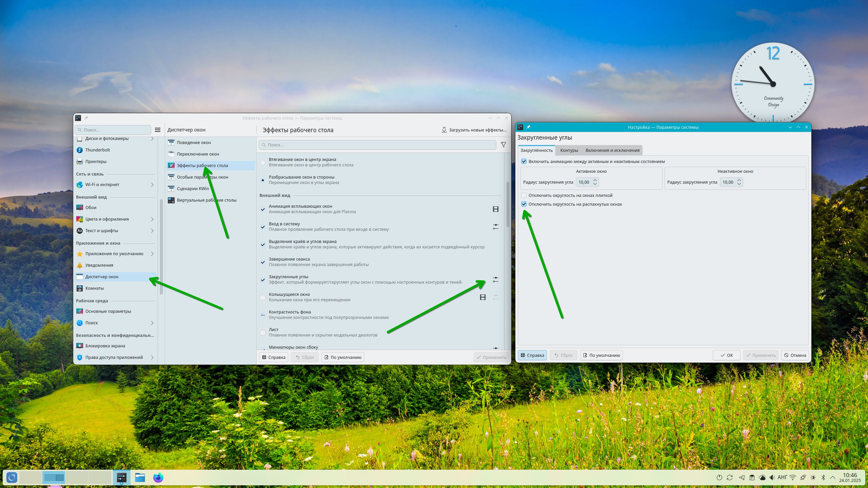Screen dimensions: 868x488
Task: Open the configure icon for Закругленные углы
Action: (x=495, y=280)
